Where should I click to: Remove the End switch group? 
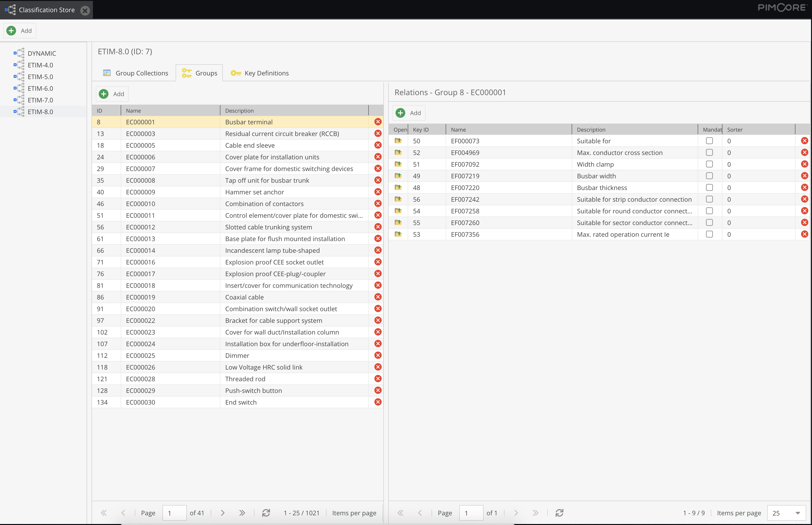click(x=378, y=402)
